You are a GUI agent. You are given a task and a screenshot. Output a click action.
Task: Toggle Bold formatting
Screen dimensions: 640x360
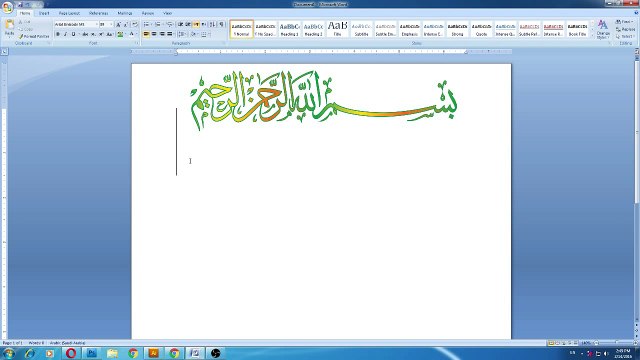pos(58,34)
